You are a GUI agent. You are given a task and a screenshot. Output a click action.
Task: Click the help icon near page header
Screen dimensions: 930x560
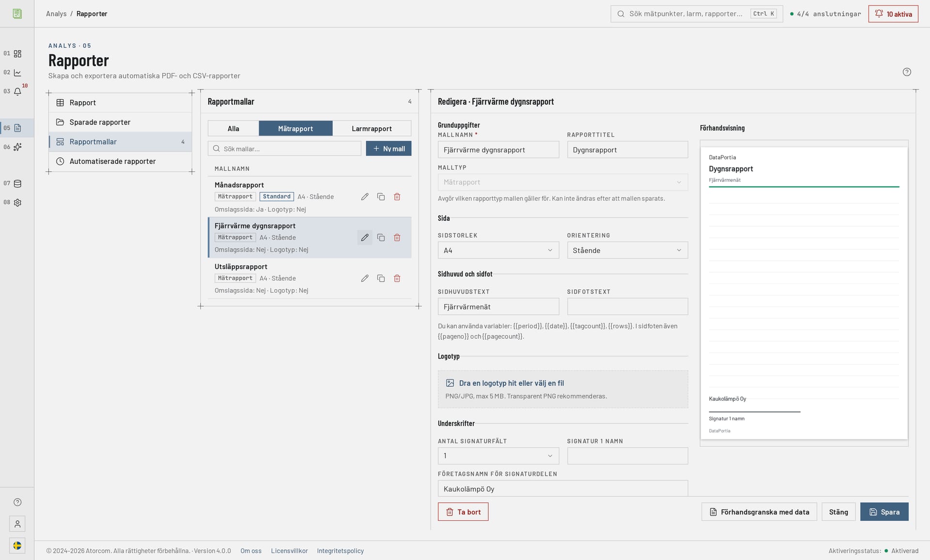coord(907,72)
